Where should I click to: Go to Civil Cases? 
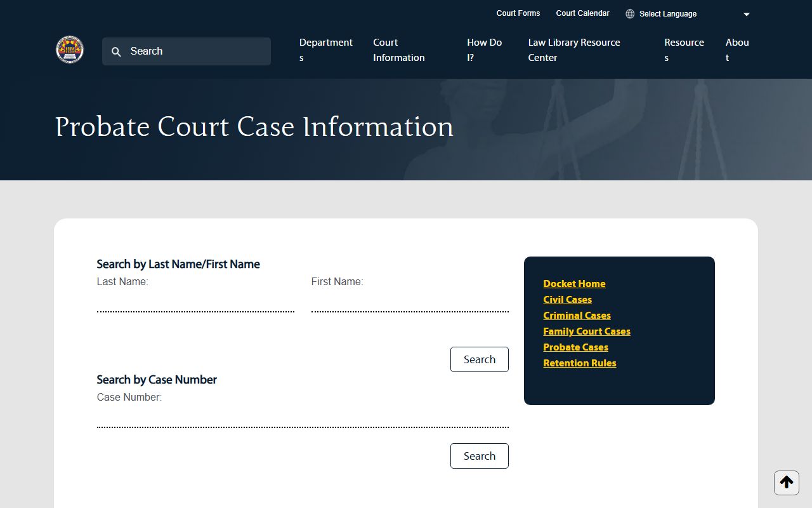click(567, 300)
